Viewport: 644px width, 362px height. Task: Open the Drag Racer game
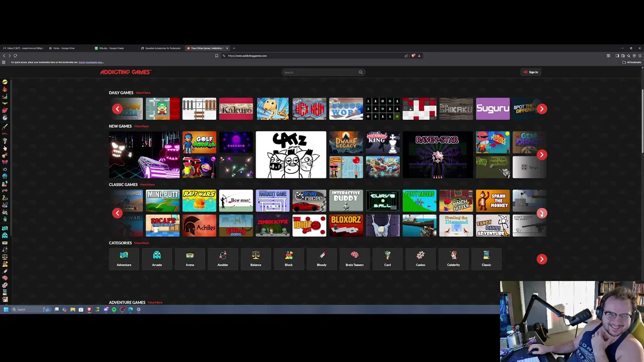point(309,201)
